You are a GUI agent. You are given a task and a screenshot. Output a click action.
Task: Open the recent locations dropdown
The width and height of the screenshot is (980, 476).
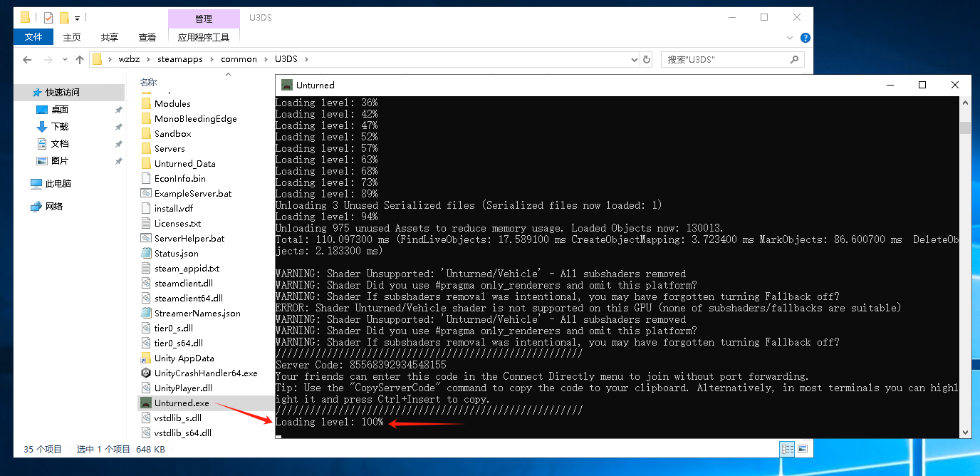coord(65,60)
